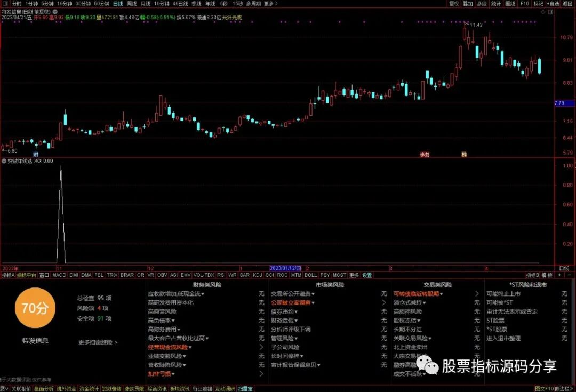Select the 60分钟 period
Image resolution: width=576 pixels, height=392 pixels.
102,3
